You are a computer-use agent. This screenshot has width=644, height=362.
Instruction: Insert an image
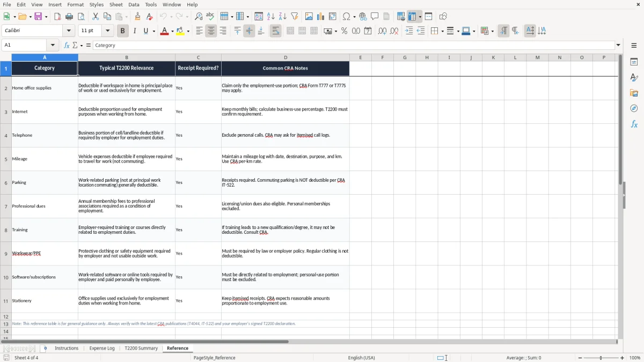click(x=309, y=17)
